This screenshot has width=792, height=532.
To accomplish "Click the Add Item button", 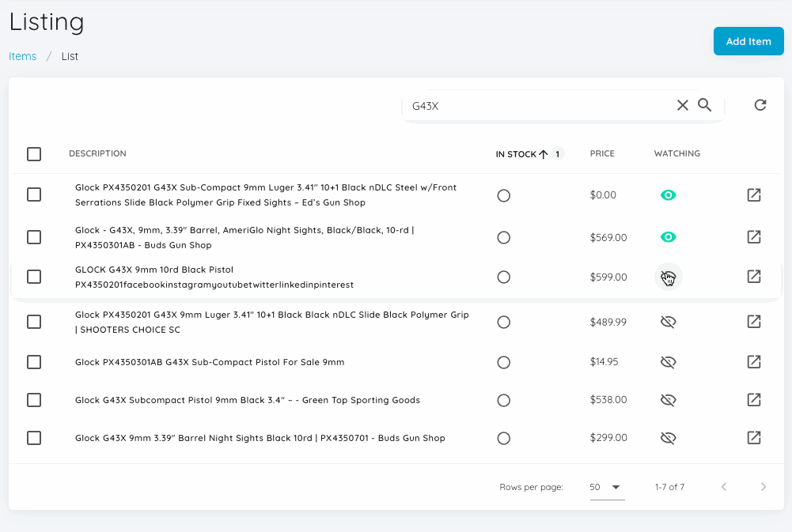I will (748, 41).
